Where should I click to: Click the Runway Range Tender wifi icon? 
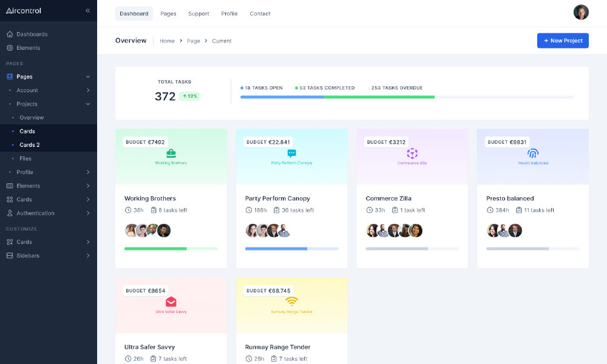pos(291,302)
